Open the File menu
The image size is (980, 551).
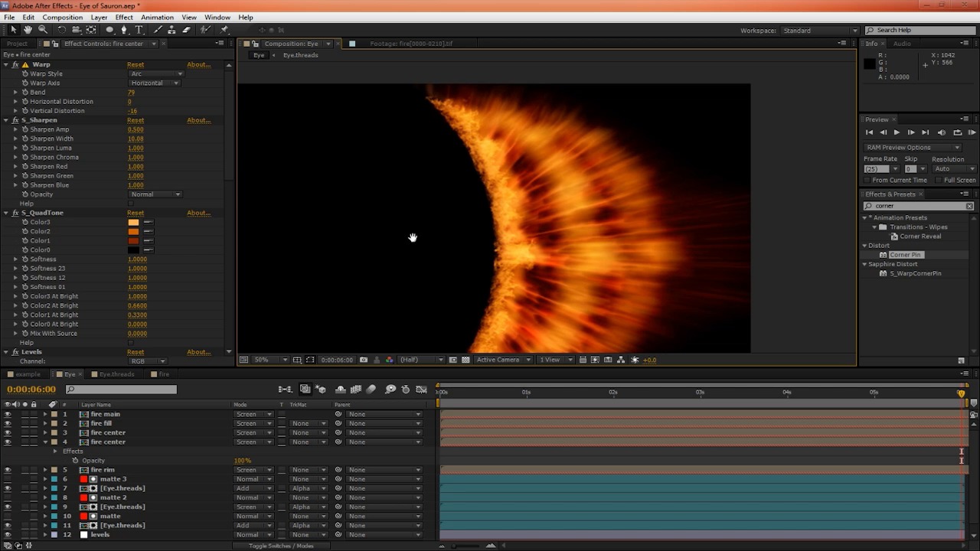point(9,17)
